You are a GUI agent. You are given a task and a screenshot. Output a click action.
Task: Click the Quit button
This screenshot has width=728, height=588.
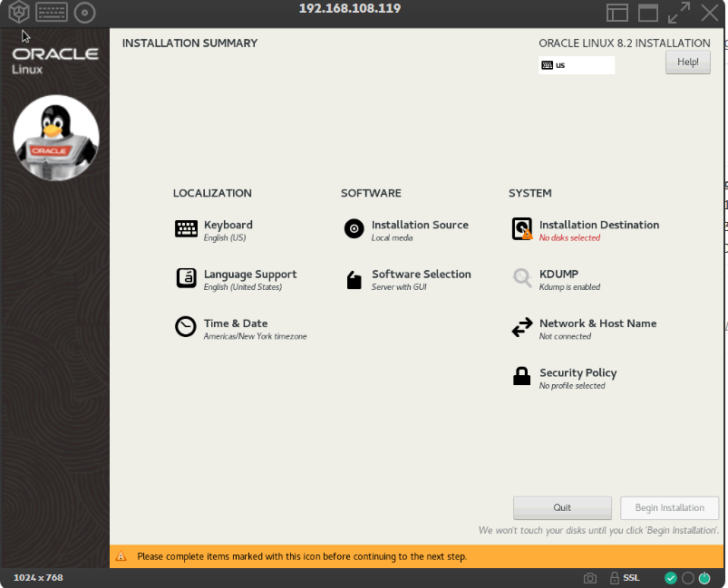[x=562, y=507]
